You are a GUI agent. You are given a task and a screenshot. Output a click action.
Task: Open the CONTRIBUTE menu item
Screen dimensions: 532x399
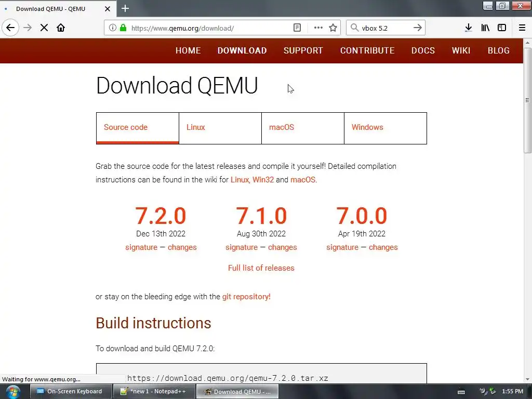click(x=367, y=50)
